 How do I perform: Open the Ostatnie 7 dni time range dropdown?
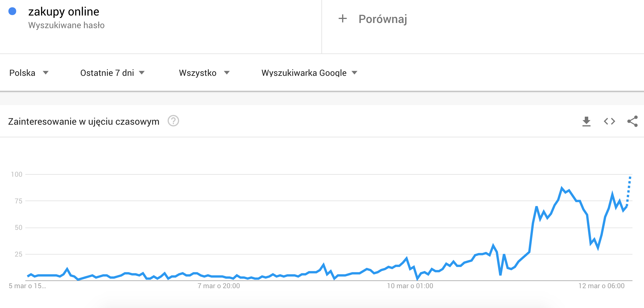tap(112, 73)
